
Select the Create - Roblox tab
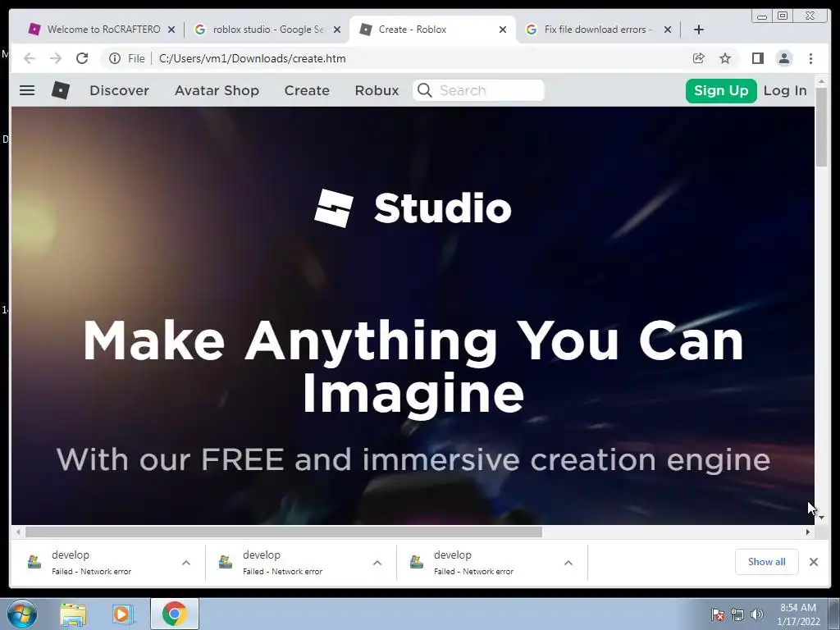point(431,30)
